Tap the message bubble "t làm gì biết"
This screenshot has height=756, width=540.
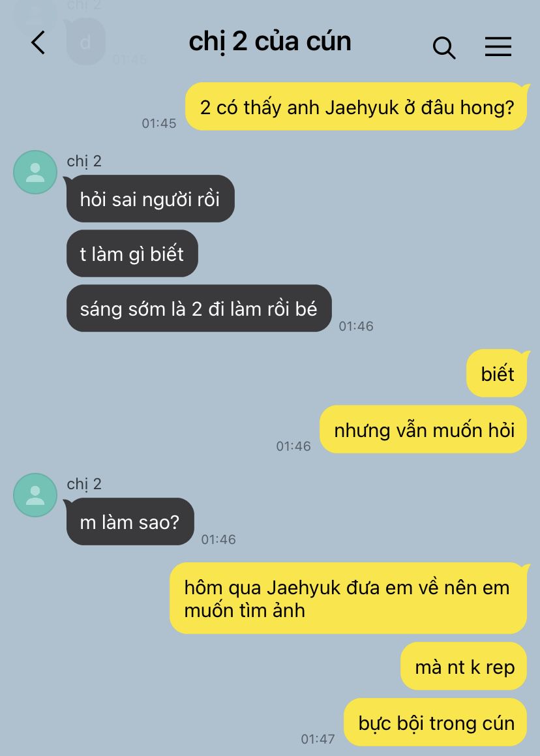pos(132,254)
